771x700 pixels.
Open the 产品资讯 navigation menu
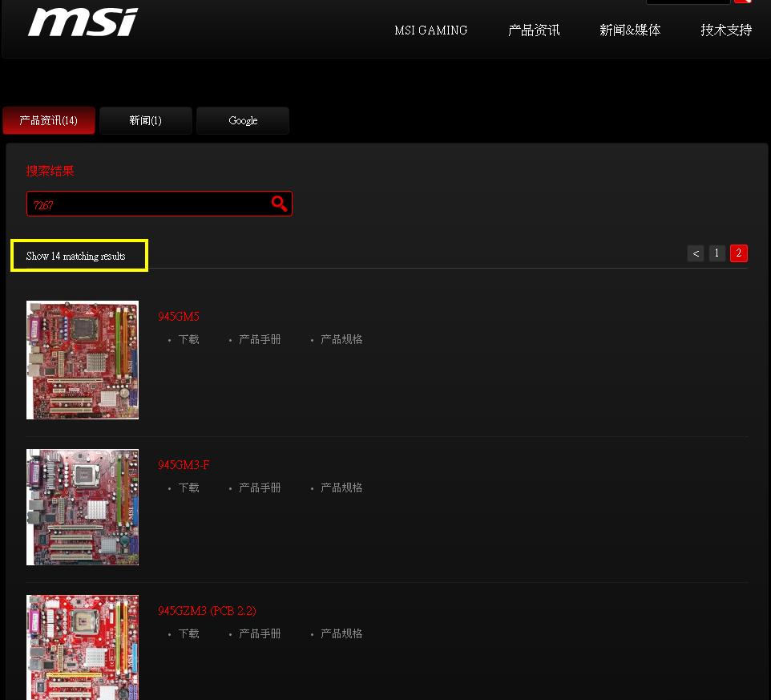point(534,30)
